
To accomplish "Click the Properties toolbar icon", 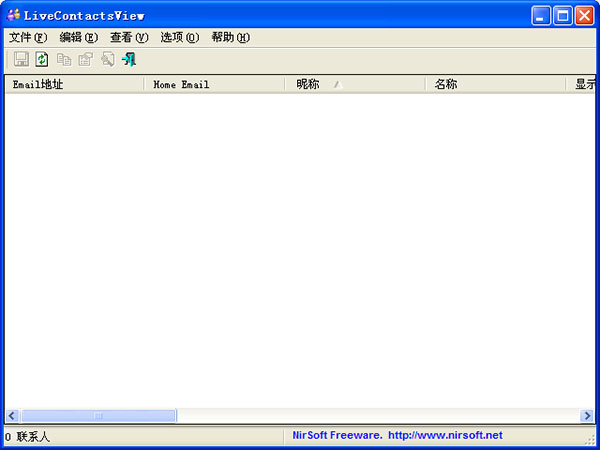I will coord(86,59).
